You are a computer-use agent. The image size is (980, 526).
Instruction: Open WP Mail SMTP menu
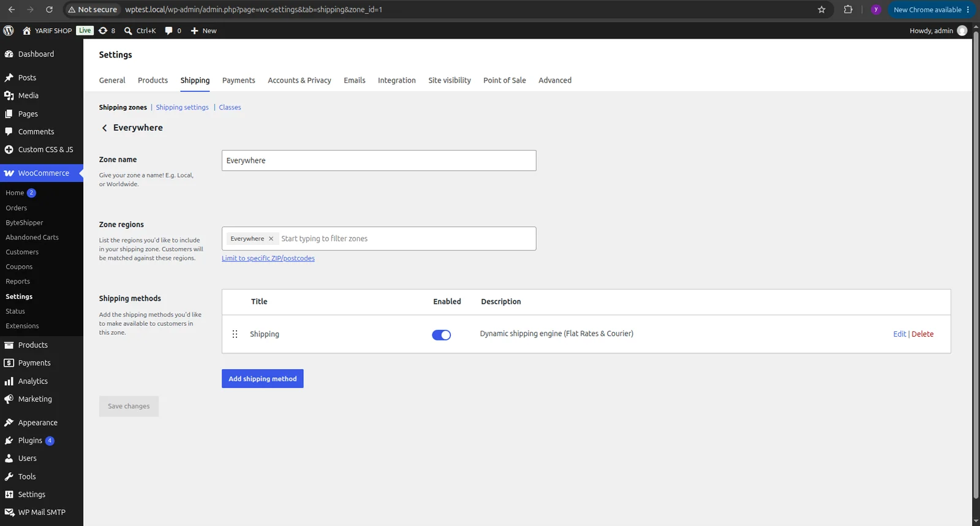(42, 512)
